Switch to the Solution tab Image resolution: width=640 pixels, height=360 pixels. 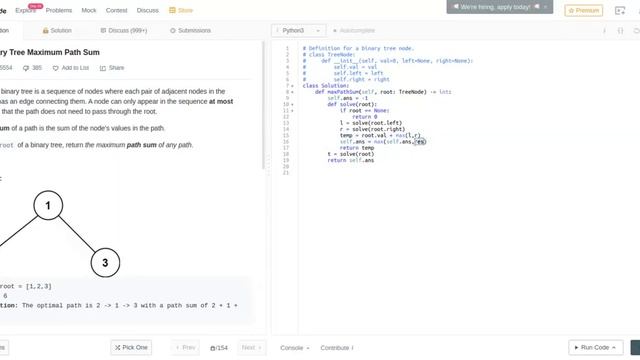(57, 31)
